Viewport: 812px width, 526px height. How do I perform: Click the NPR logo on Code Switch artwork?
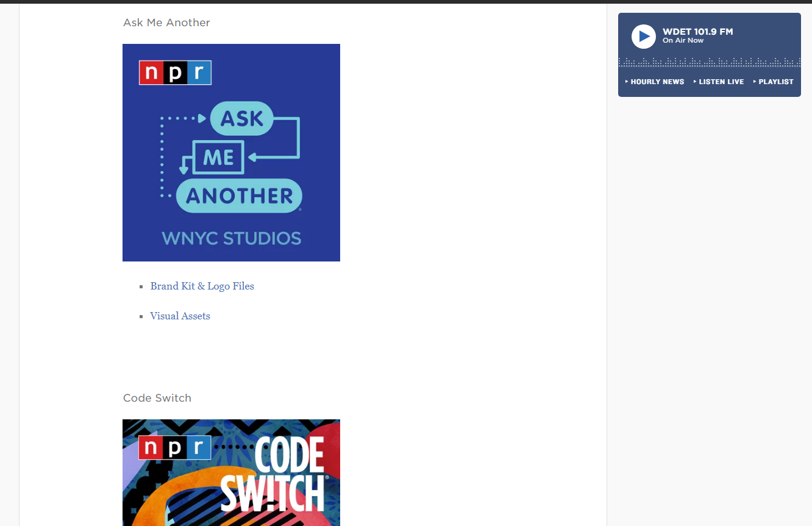[174, 448]
